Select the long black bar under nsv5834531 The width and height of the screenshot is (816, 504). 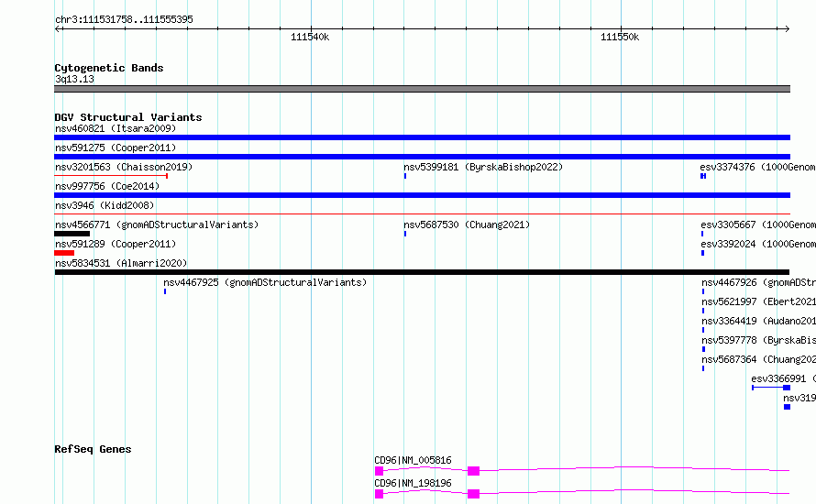click(422, 272)
